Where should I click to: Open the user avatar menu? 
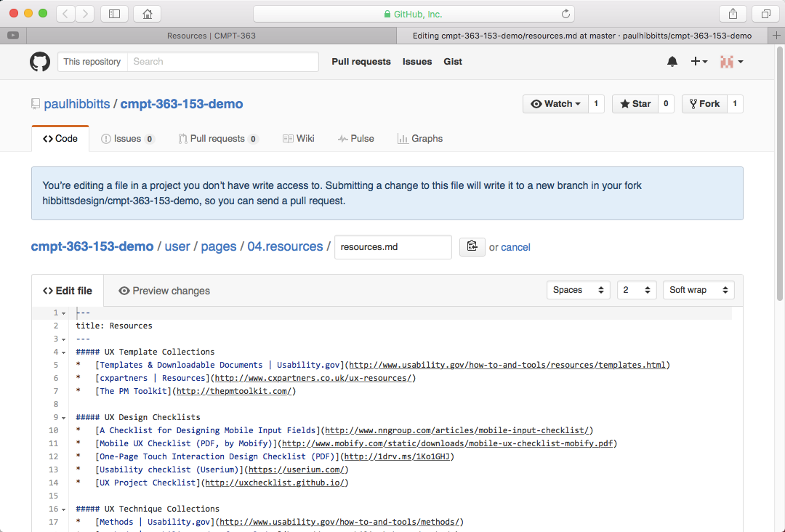tap(731, 62)
